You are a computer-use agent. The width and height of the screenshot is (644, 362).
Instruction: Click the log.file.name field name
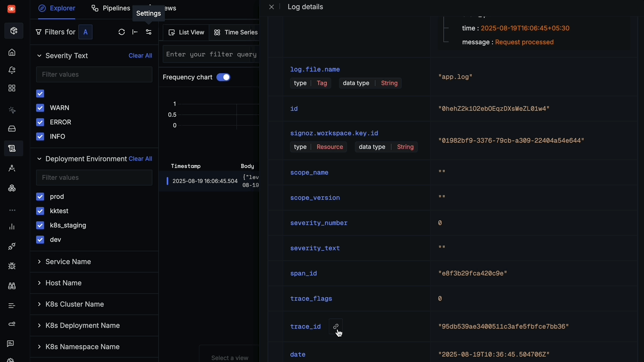315,70
